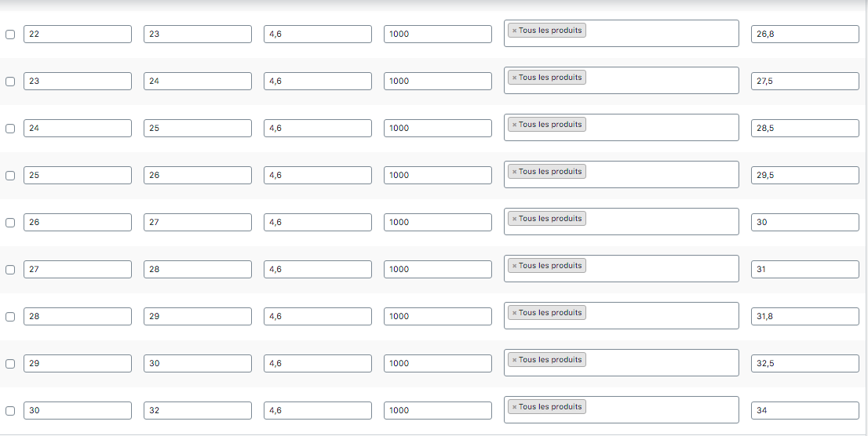
Task: Check the checkbox for row starting with 22
Action: 10,35
